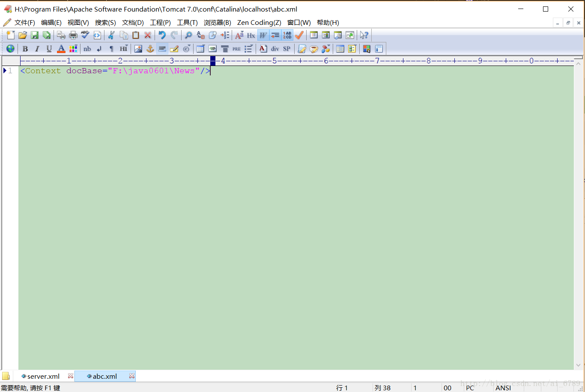Click the folder icon beside document tabs
This screenshot has height=392, width=585.
point(6,376)
